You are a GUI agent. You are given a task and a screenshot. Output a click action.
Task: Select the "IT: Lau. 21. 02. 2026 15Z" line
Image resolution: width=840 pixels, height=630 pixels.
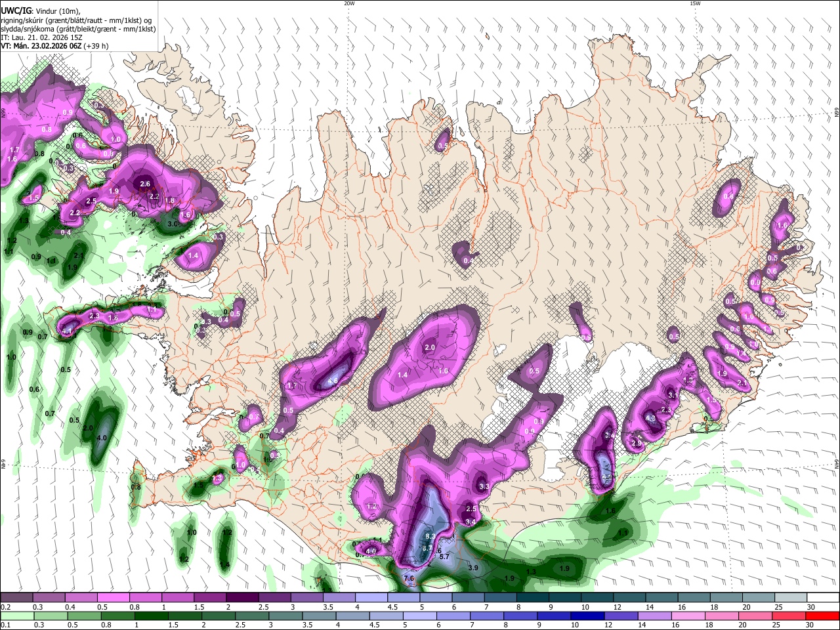coord(41,37)
